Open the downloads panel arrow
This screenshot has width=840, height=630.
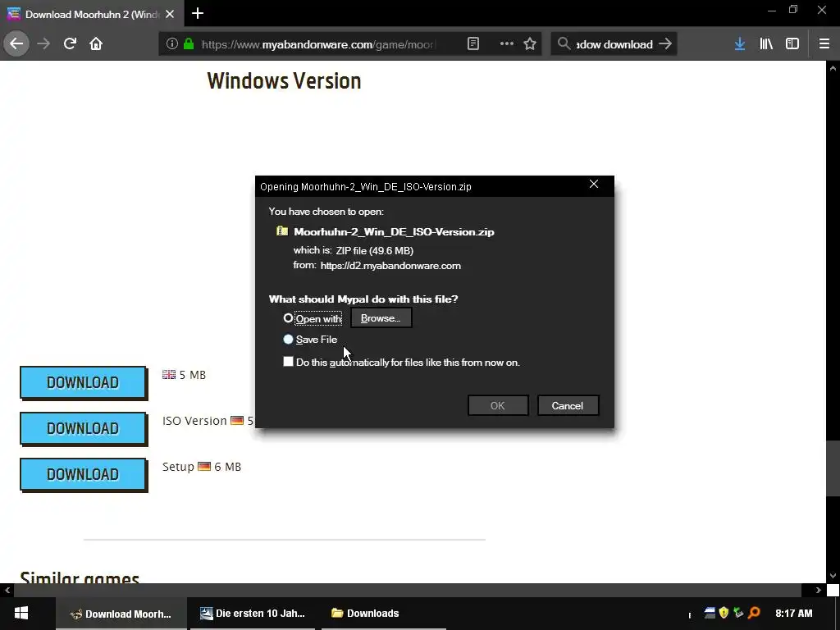coord(740,44)
